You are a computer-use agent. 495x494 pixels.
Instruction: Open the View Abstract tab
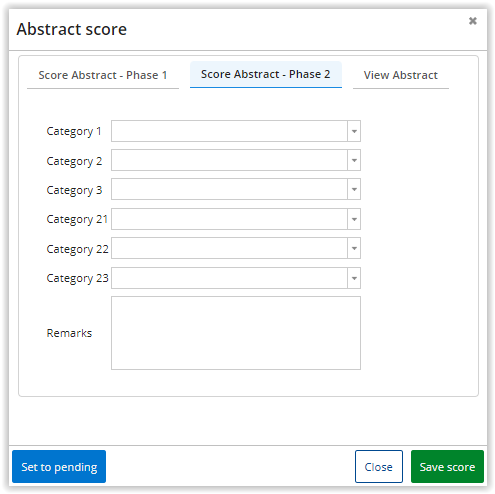pyautogui.click(x=401, y=75)
